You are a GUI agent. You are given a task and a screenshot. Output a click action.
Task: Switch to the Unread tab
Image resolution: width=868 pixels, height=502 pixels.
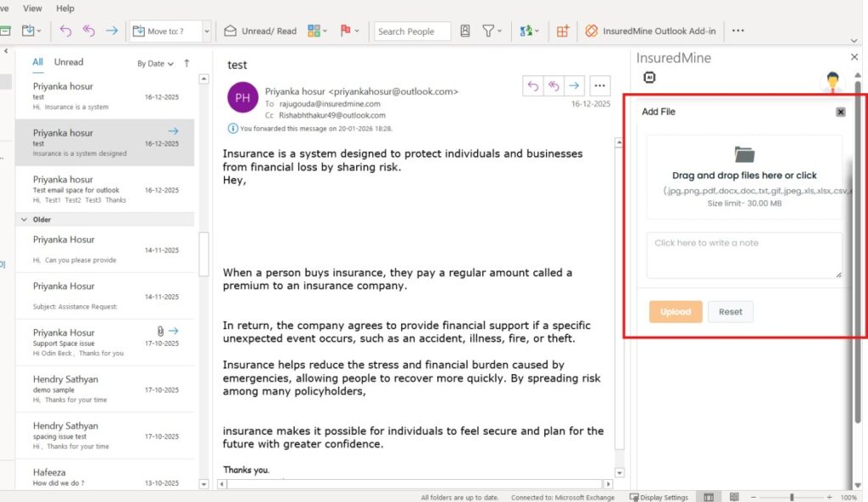pyautogui.click(x=69, y=62)
